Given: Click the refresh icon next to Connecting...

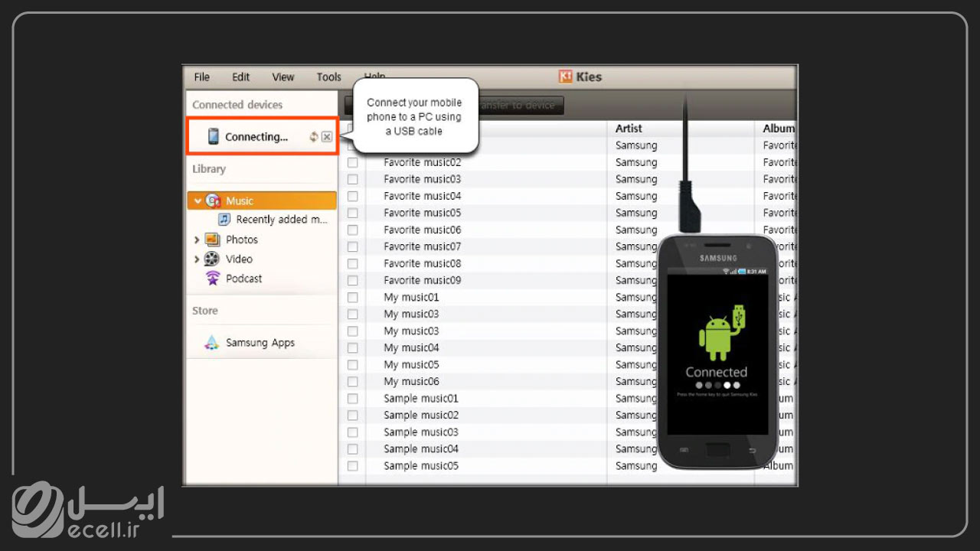Looking at the screenshot, I should 314,137.
